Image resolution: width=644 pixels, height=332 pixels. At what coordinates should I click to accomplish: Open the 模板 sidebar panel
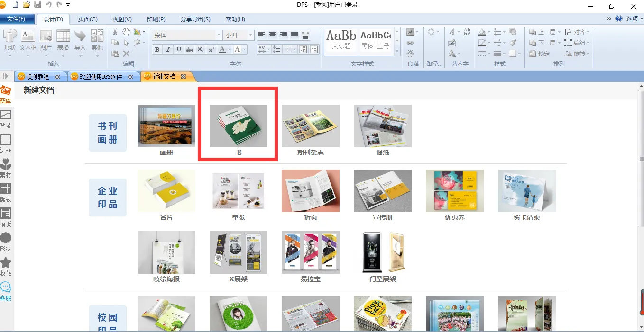point(6,218)
